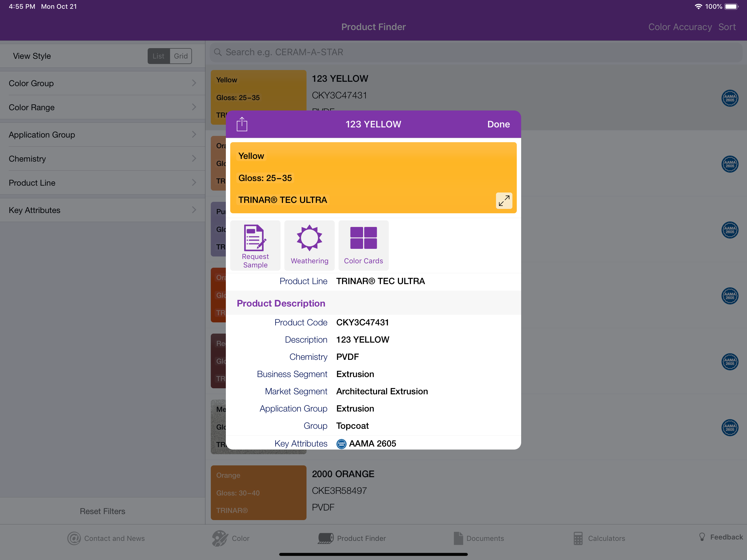
Task: Open Color Accuracy info
Action: pos(680,27)
